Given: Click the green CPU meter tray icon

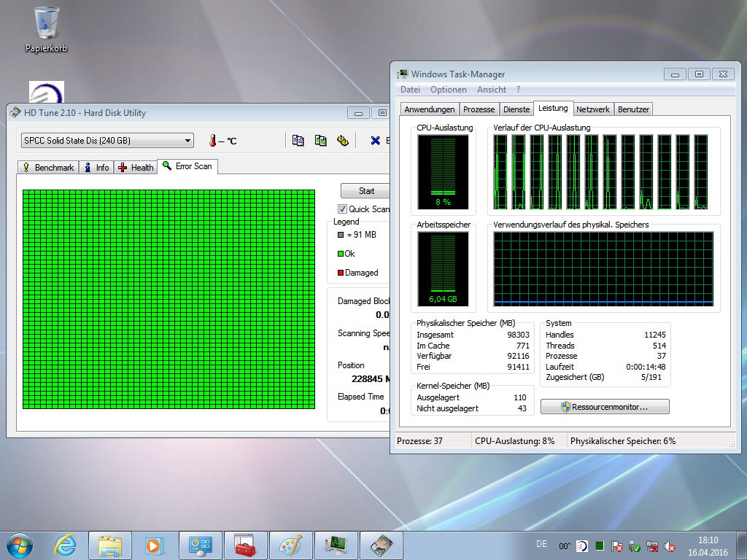Looking at the screenshot, I should point(600,546).
